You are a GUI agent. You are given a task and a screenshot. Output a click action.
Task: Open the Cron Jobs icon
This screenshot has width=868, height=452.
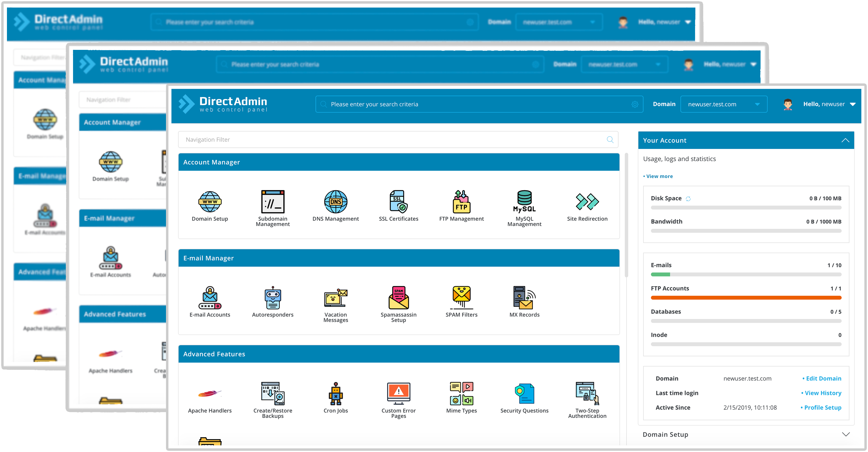pyautogui.click(x=335, y=394)
